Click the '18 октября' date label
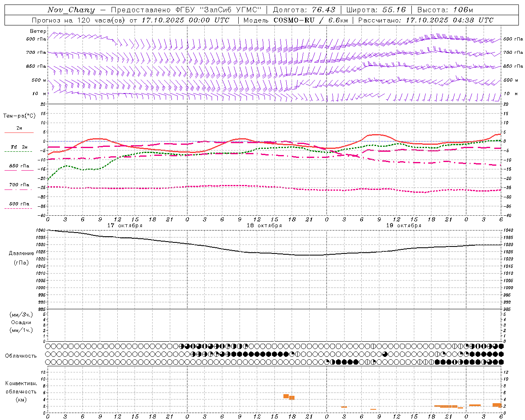The width and height of the screenshot is (525, 420). pyautogui.click(x=264, y=226)
